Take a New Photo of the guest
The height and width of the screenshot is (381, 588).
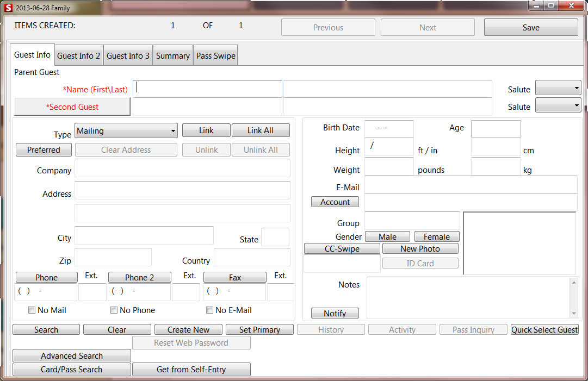[x=420, y=248]
